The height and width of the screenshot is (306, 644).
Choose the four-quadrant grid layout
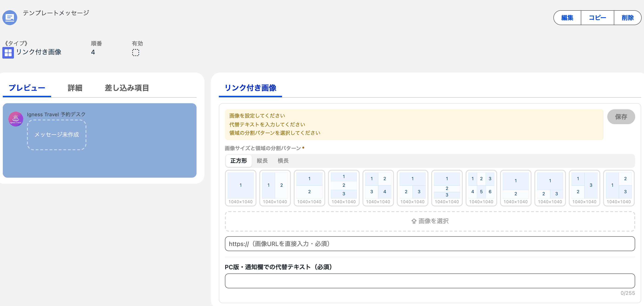click(378, 188)
